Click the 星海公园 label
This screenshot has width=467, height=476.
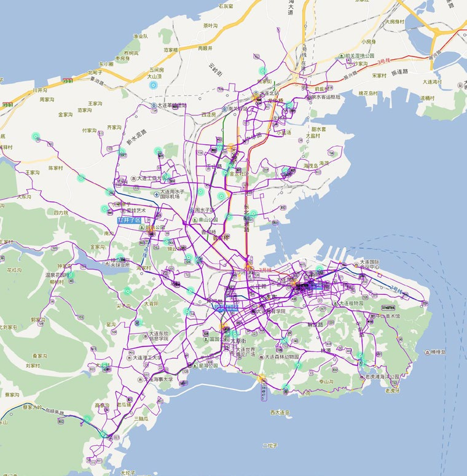click(x=208, y=366)
